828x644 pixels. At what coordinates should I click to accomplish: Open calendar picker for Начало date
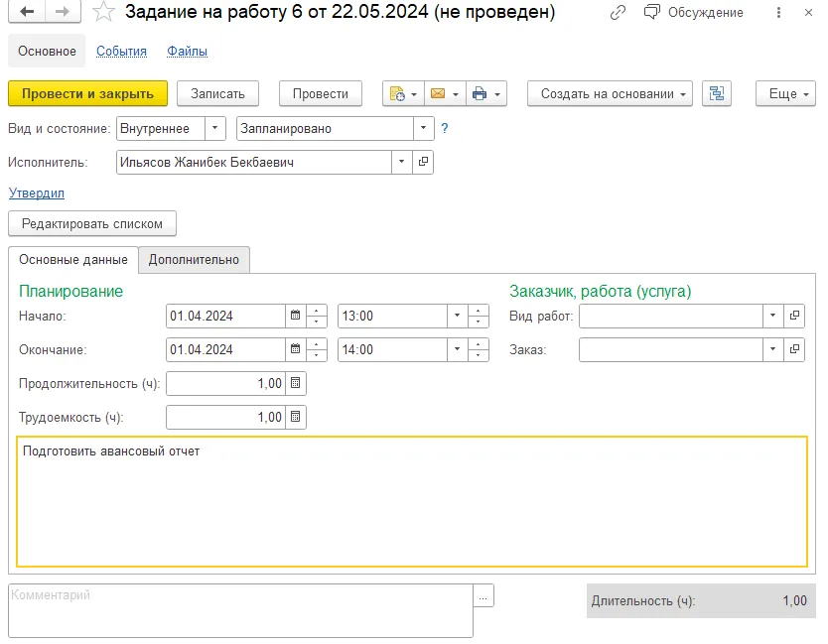(296, 316)
